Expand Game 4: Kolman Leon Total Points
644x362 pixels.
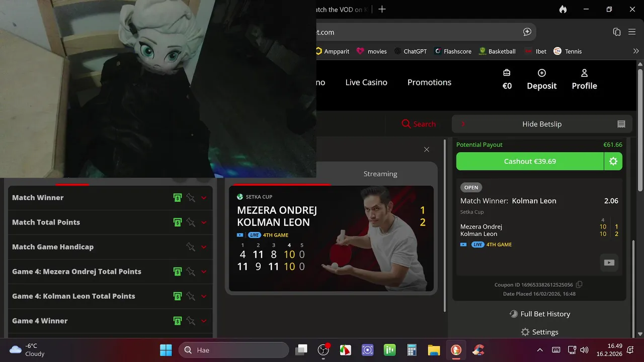tap(204, 297)
